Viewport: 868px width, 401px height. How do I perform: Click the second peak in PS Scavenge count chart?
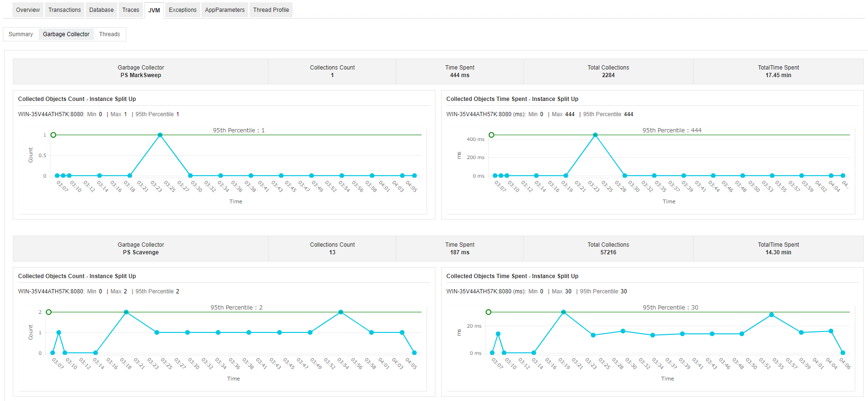point(341,312)
